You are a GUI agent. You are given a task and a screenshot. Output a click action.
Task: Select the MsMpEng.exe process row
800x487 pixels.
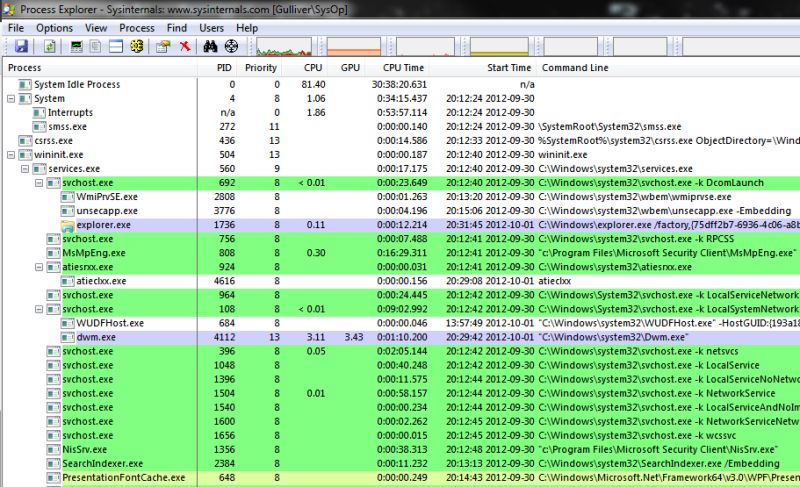[402, 253]
